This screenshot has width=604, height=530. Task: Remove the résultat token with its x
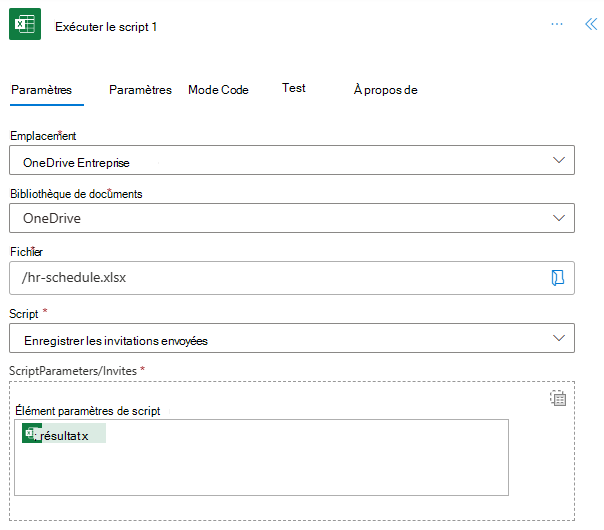point(85,436)
